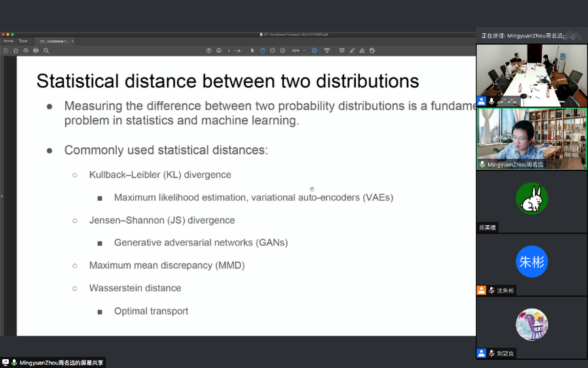Viewport: 588px width, 368px height.
Task: Zoom in using the plus circle icon
Action: pyautogui.click(x=282, y=51)
